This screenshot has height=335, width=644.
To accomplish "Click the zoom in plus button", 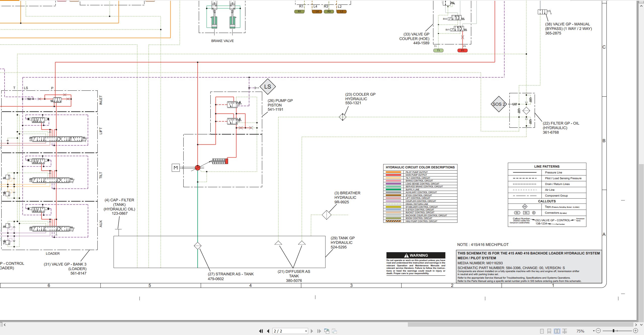I will click(x=635, y=331).
